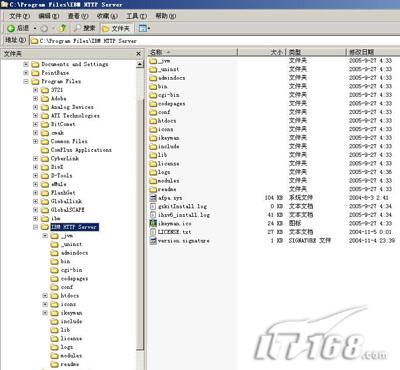
Task: Open the Views icon dropdown
Action: (144, 29)
